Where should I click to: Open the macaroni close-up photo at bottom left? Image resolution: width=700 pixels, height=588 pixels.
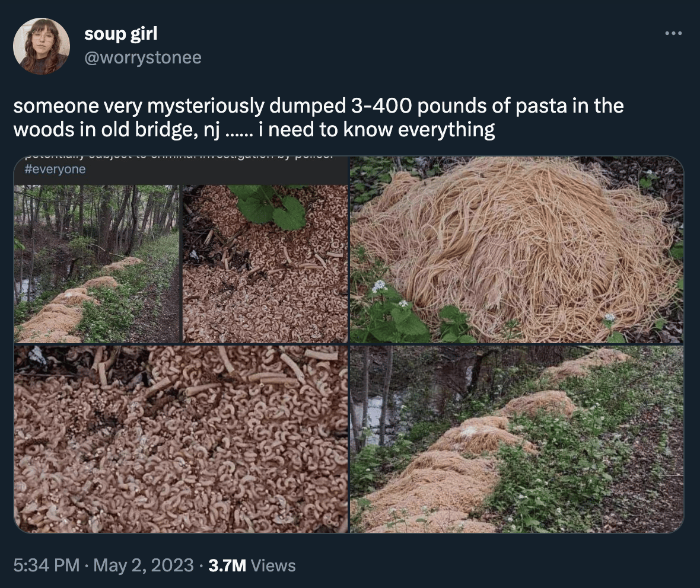[x=181, y=439]
